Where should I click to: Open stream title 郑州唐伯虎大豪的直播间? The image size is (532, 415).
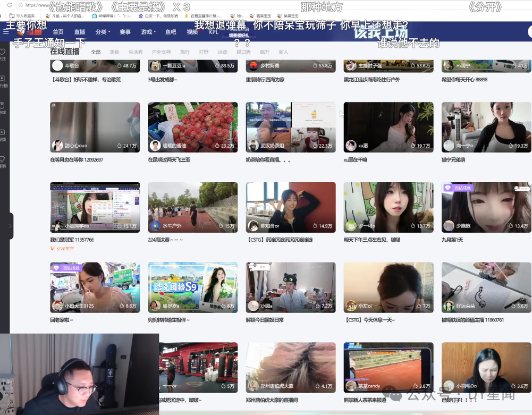(x=272, y=400)
